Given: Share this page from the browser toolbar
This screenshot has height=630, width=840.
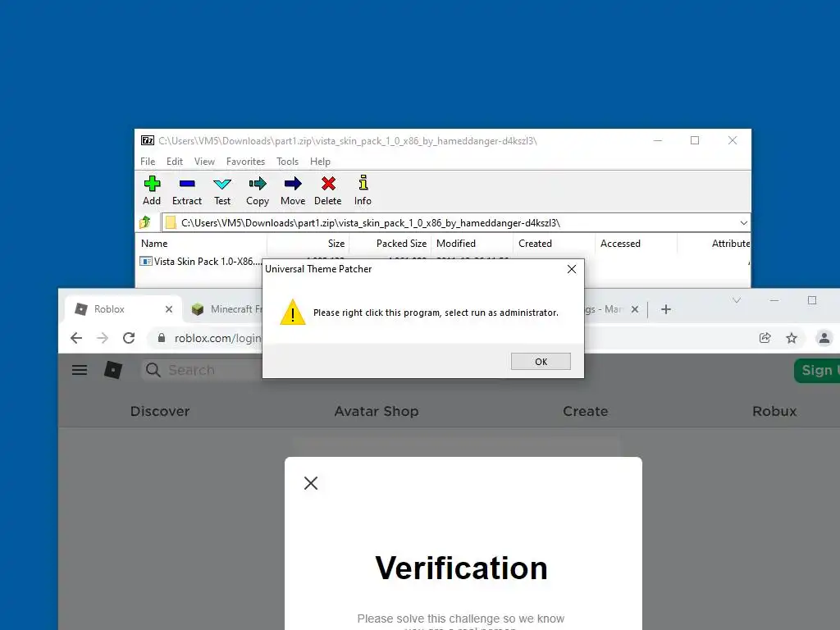Looking at the screenshot, I should coord(765,338).
